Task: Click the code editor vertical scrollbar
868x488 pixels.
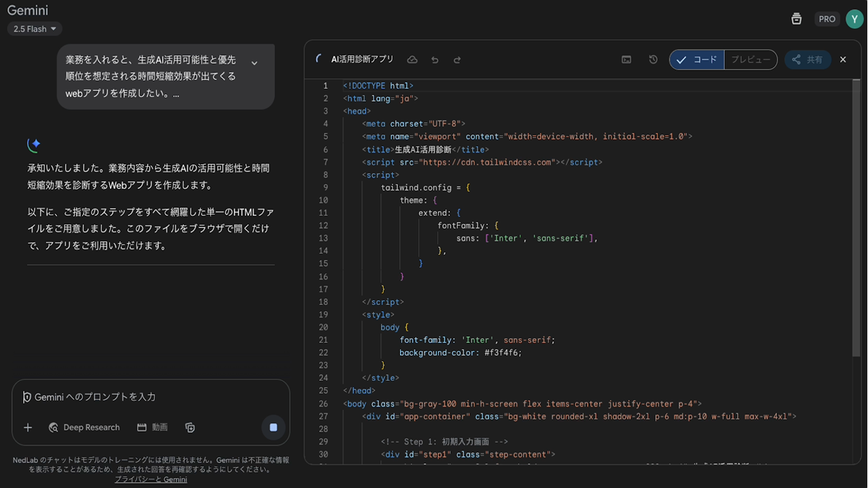Action: [856, 217]
